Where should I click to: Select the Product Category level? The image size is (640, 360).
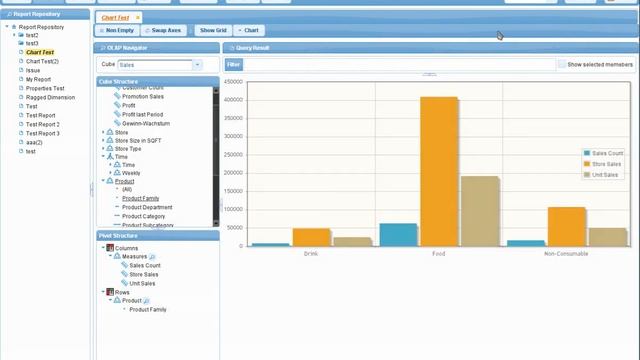143,216
